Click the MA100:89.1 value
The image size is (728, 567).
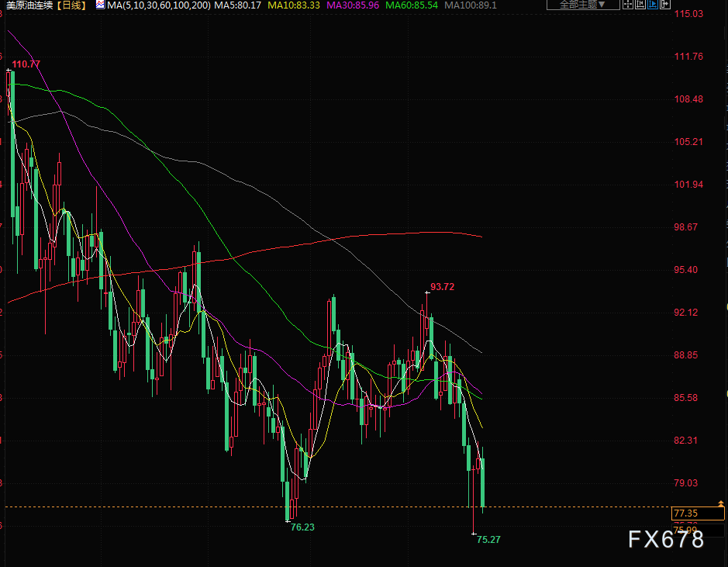click(x=471, y=5)
